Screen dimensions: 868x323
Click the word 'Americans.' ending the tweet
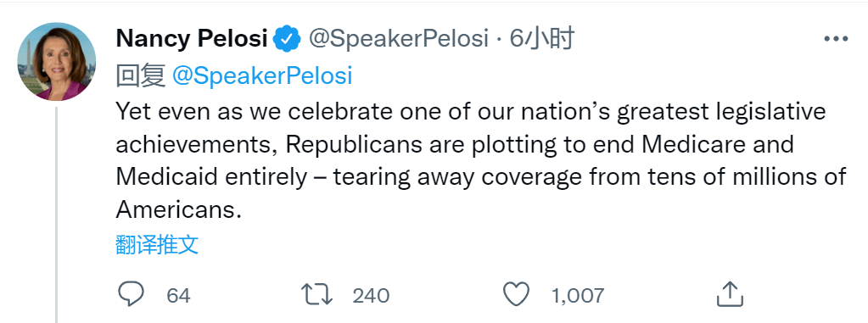[179, 209]
